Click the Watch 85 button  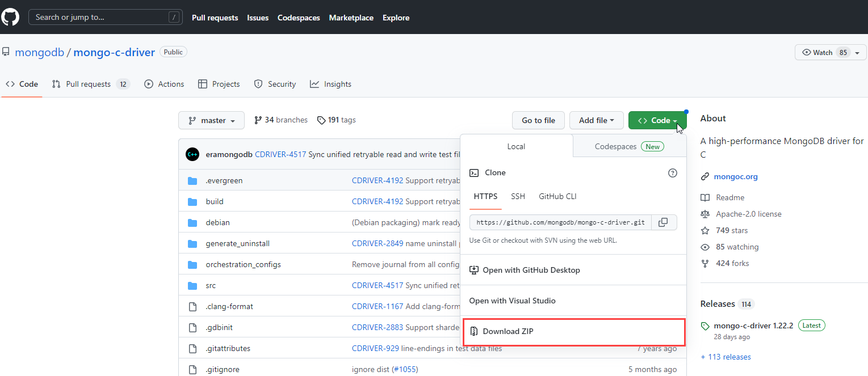point(831,52)
